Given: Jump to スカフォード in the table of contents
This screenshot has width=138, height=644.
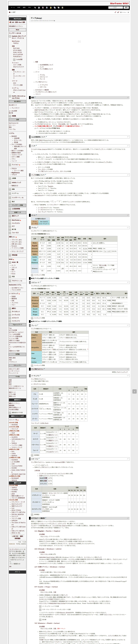Looking at the screenshot, I should 44,77.
